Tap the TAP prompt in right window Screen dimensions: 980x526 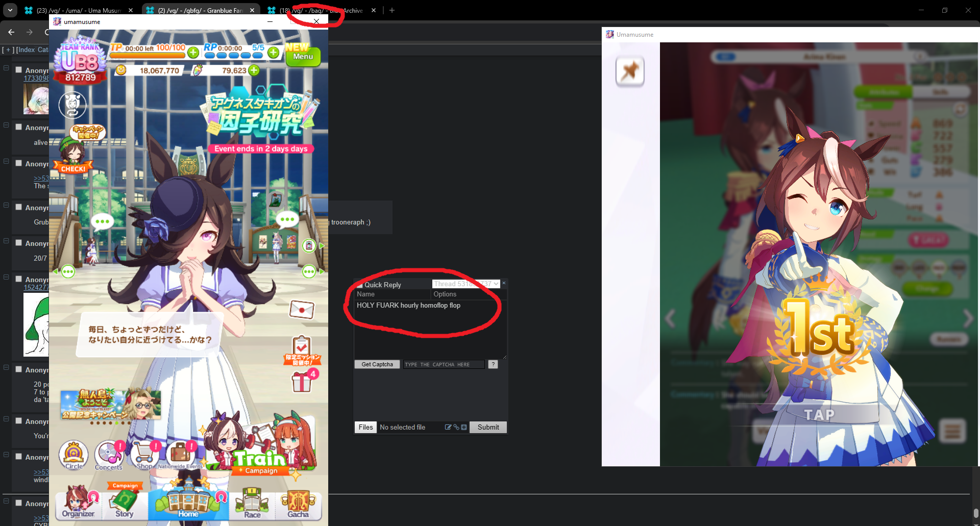pos(820,415)
